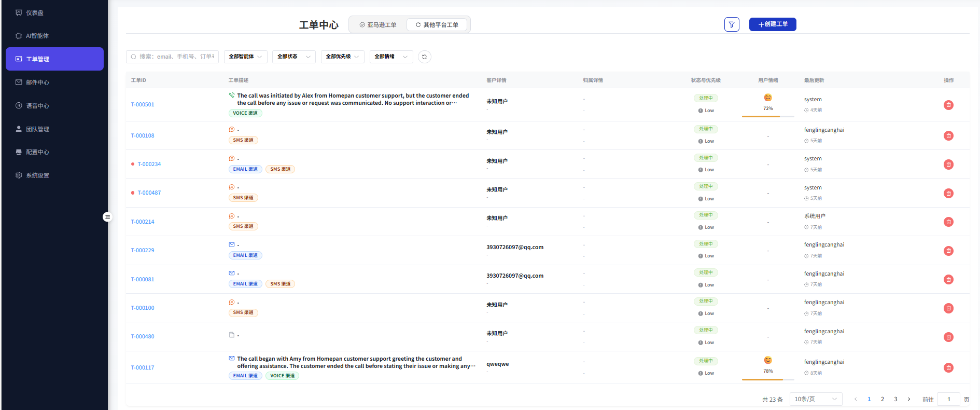Click the happy emoji for T-000501
This screenshot has height=410, width=980.
coord(768,98)
